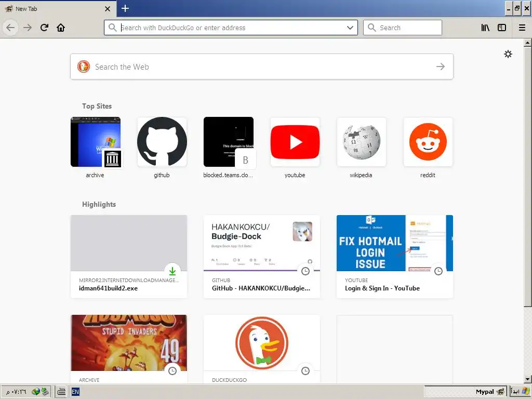Open the idman641build2.exe download highlight

[x=129, y=257]
